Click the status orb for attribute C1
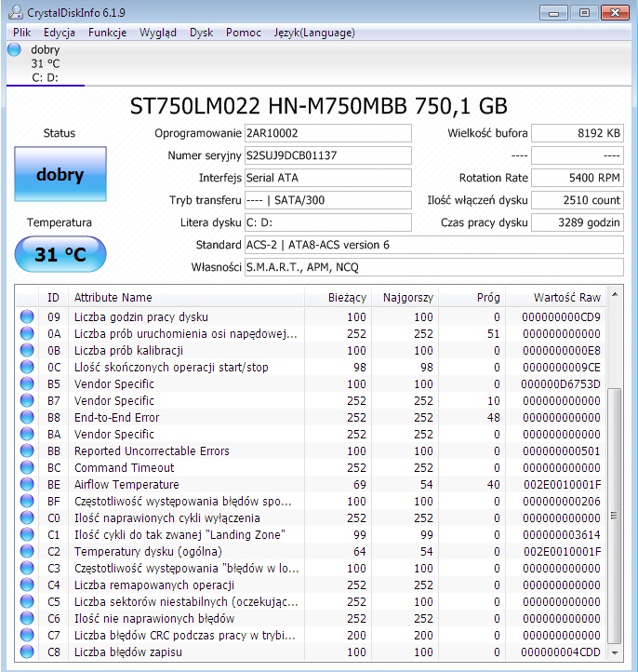 coord(27,534)
